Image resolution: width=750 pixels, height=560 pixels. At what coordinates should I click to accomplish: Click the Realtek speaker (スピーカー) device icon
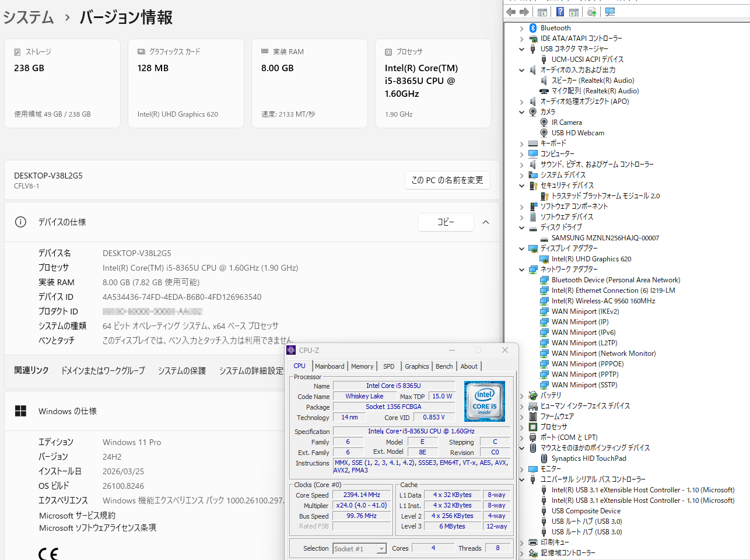(x=544, y=80)
